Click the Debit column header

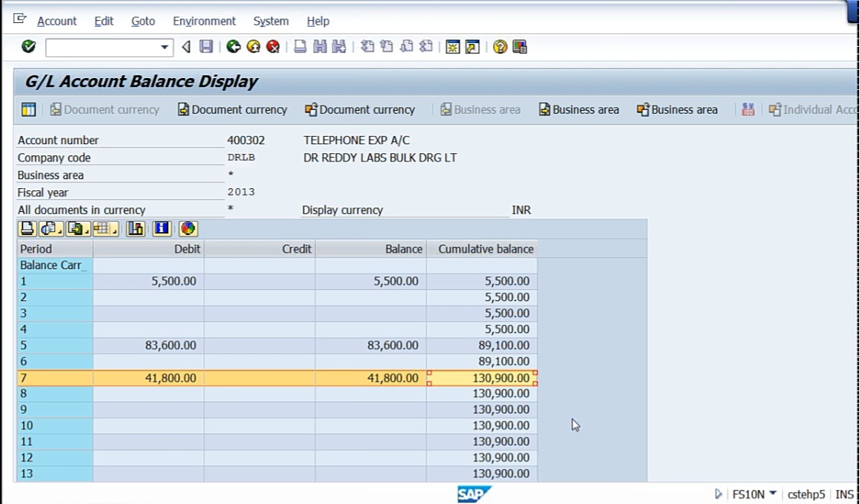click(149, 249)
